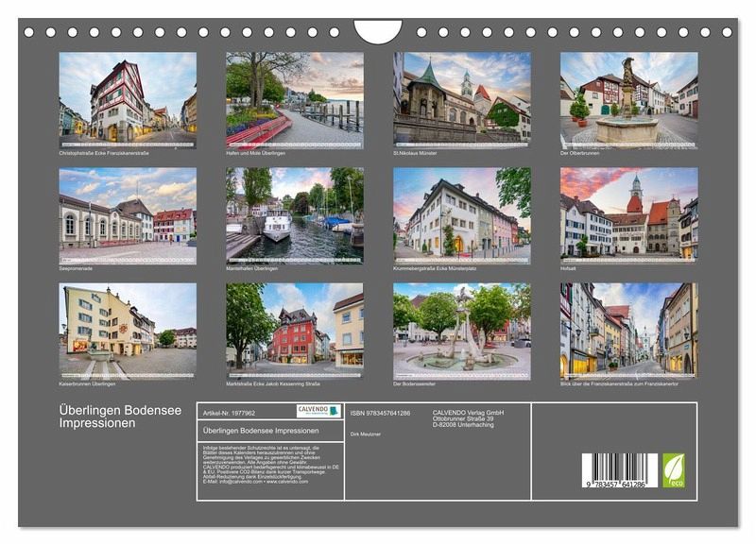The height and width of the screenshot is (545, 756).
Task: Open the Der Olberbrunnen fountain photo
Action: pos(629,100)
